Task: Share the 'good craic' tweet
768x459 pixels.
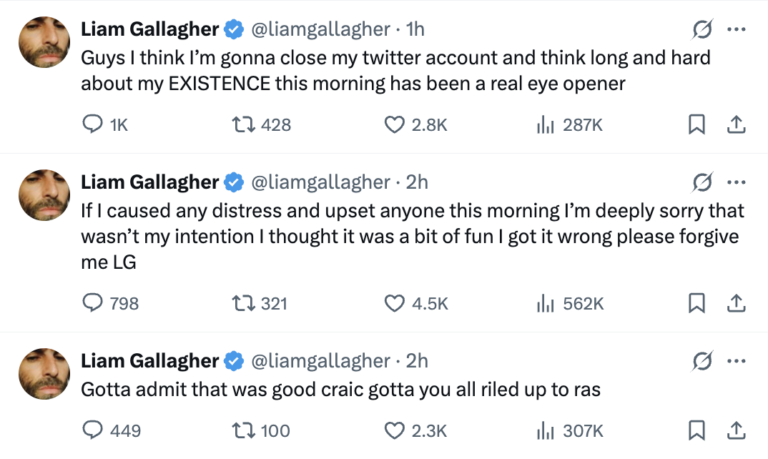Action: pyautogui.click(x=735, y=431)
